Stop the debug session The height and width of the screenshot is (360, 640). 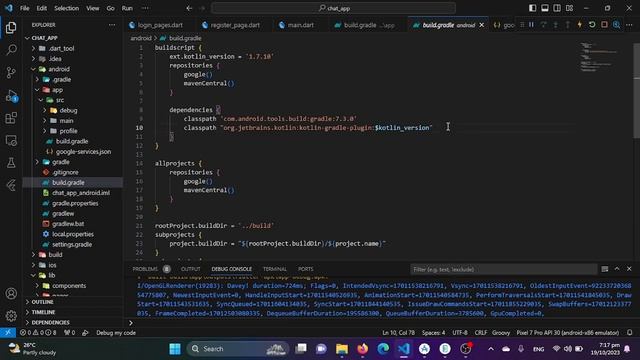tap(604, 25)
